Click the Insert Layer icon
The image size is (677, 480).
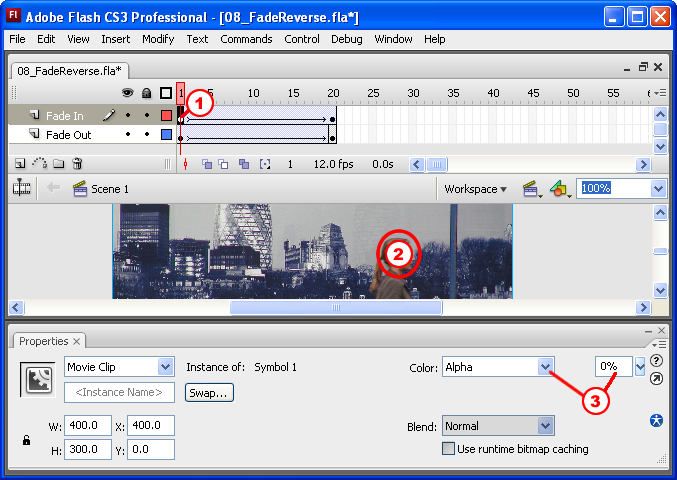[20, 163]
